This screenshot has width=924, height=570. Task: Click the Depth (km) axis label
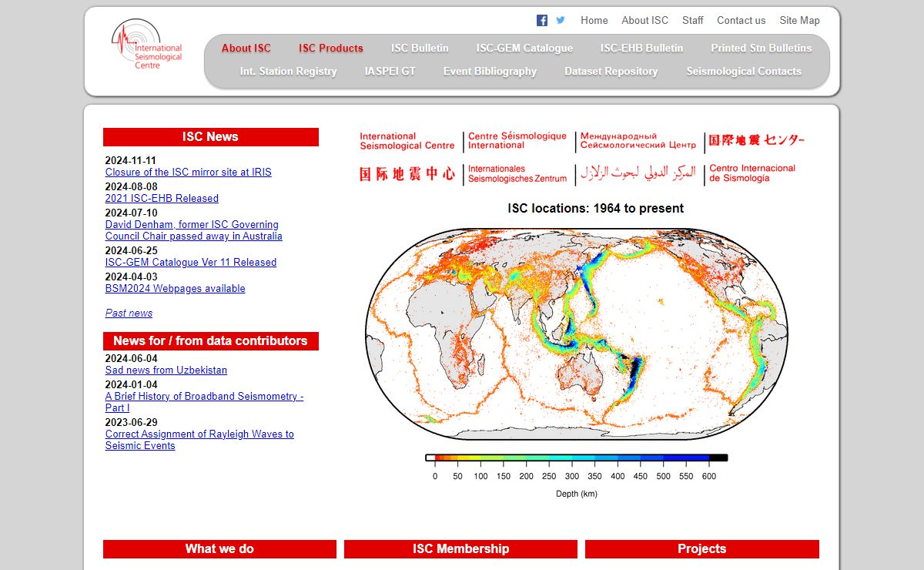[577, 495]
